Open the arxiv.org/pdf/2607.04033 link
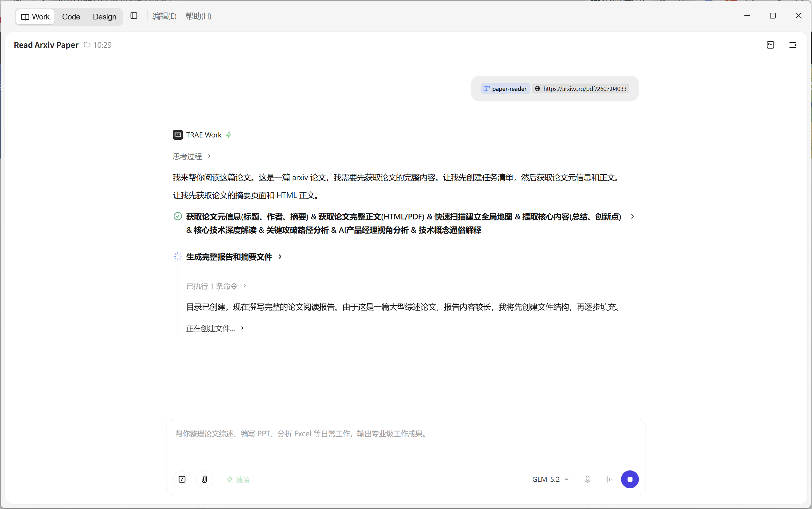 [x=581, y=89]
